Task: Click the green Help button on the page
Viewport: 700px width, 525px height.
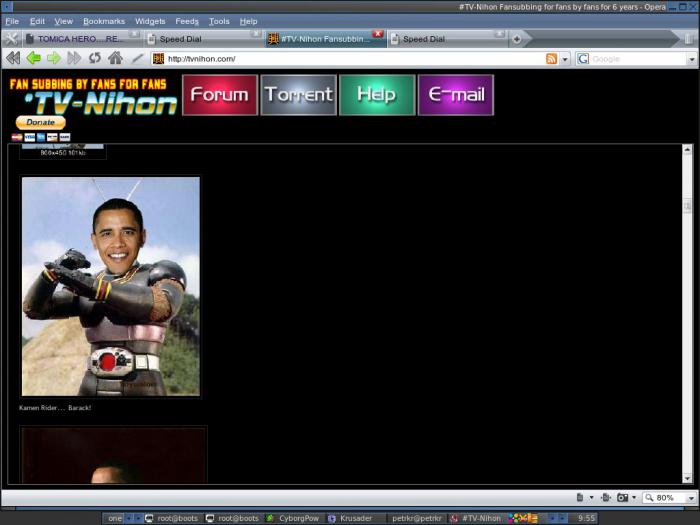Action: tap(377, 95)
